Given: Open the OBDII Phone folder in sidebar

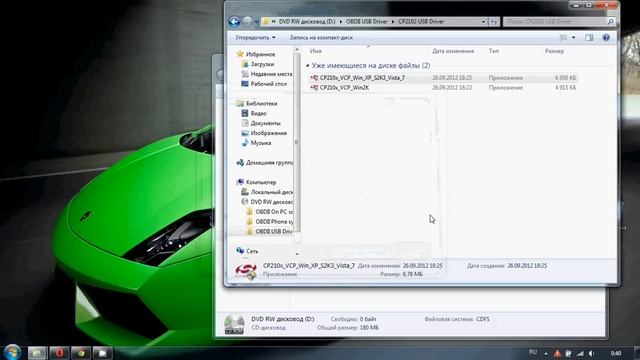Looking at the screenshot, I should 274,222.
